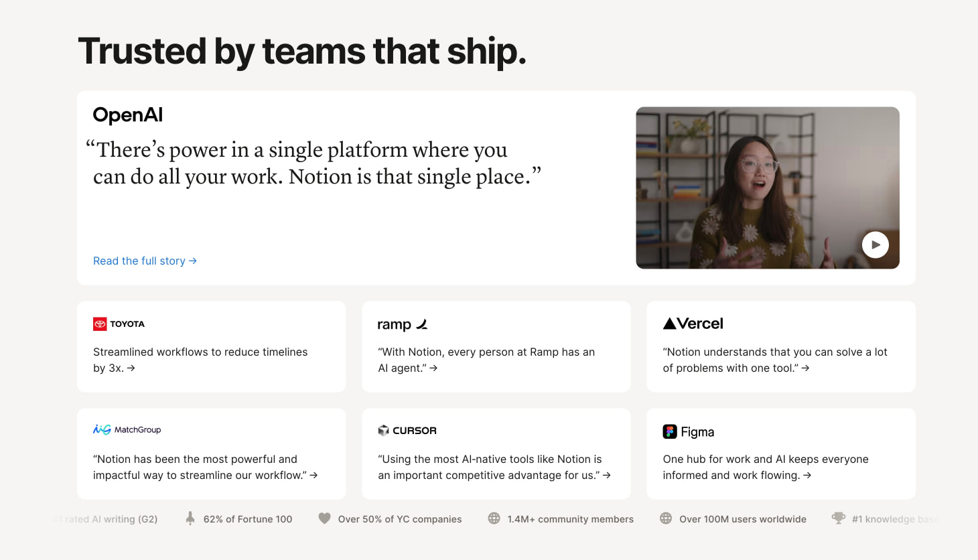Open the Ramp AI agent quote

[486, 360]
